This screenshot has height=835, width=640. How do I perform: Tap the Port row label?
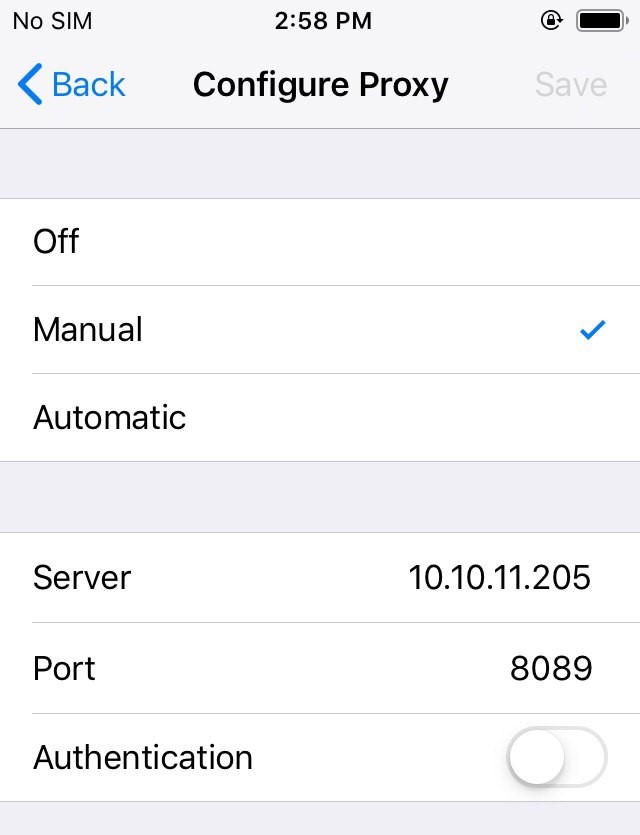tap(64, 668)
